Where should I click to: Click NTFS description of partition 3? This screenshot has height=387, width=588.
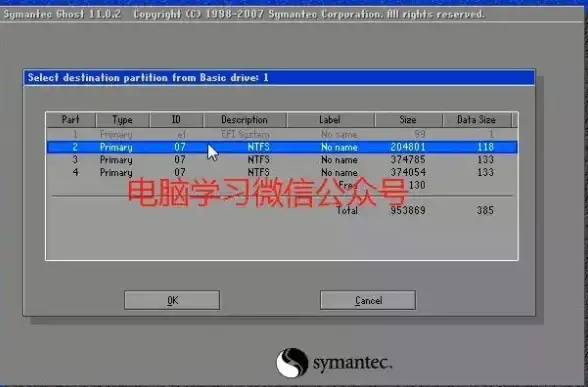pos(258,160)
